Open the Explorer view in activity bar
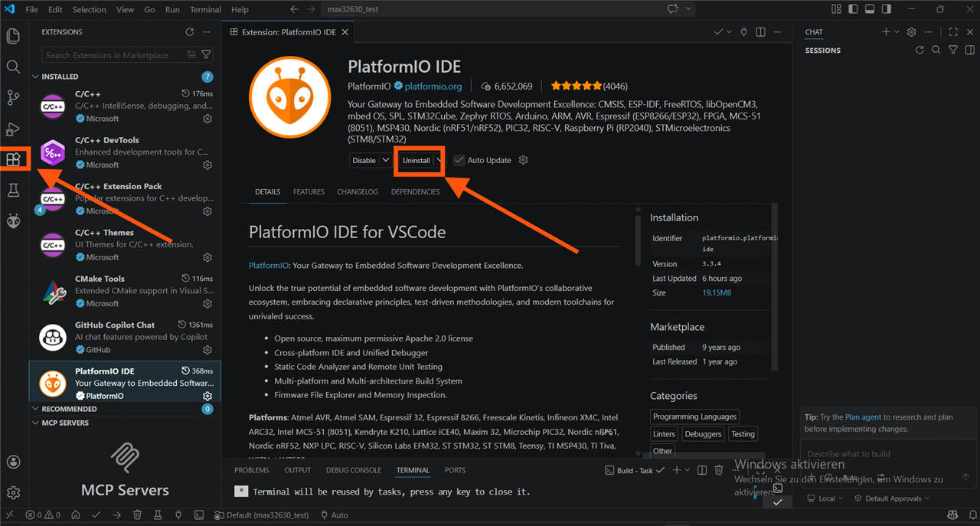Image resolution: width=980 pixels, height=526 pixels. [13, 36]
